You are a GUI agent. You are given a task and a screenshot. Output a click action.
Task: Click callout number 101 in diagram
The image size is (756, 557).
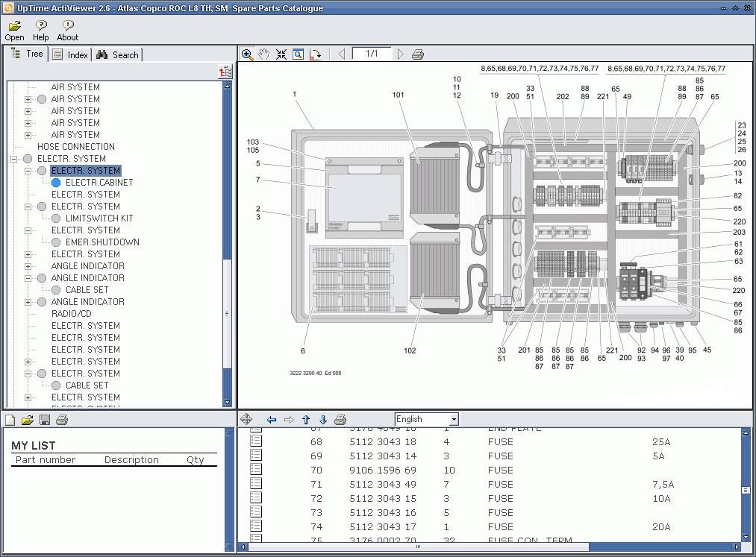click(399, 95)
